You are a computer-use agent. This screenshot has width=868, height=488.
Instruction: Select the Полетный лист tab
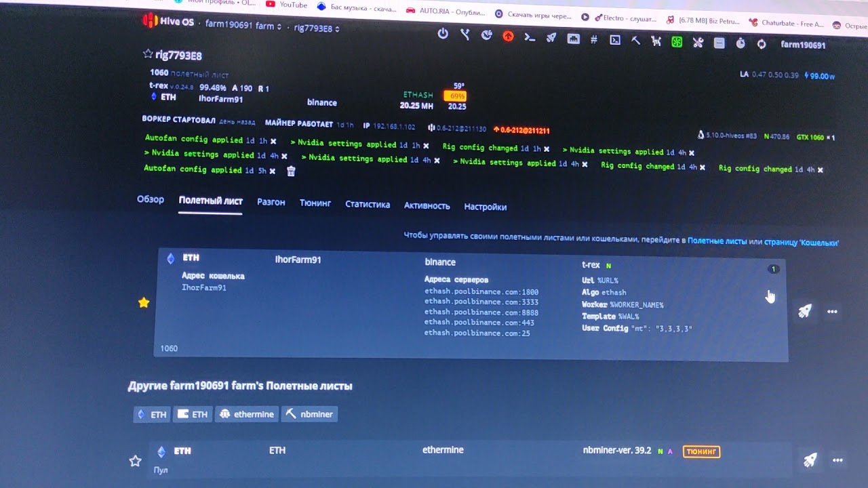210,201
